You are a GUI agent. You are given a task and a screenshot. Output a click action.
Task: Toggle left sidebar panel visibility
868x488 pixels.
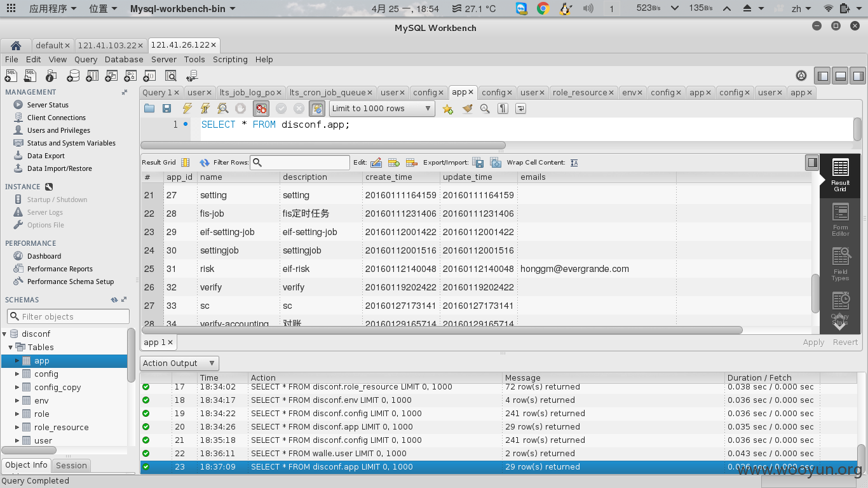823,76
